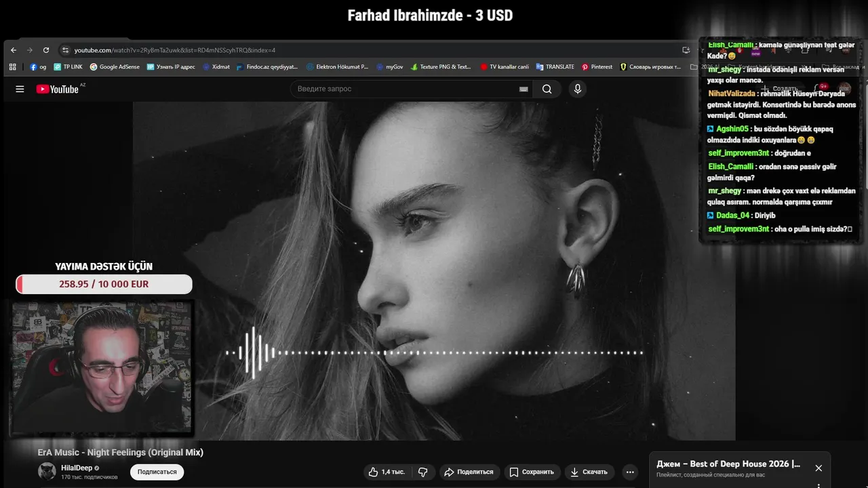Viewport: 868px width, 488px height.
Task: Click the magnifier search button
Action: pyautogui.click(x=547, y=89)
